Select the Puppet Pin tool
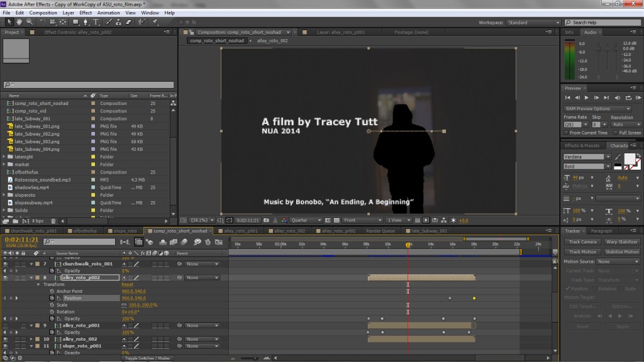The image size is (644, 362). [155, 23]
